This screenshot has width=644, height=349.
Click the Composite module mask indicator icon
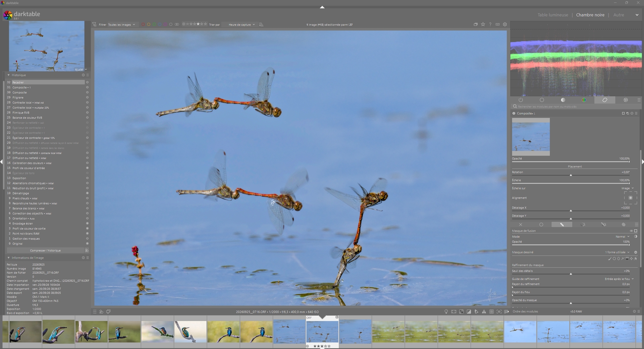[623, 113]
